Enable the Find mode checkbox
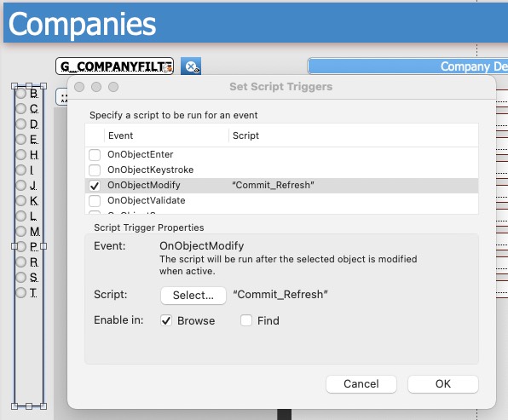 tap(246, 320)
